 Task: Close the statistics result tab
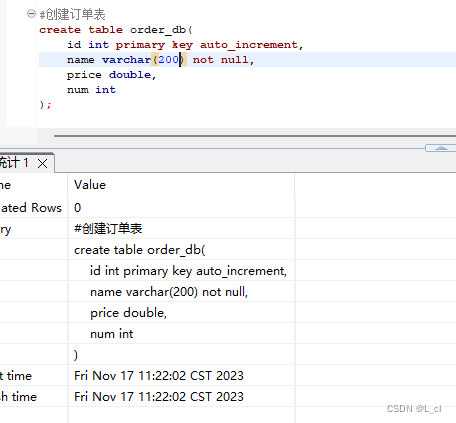(x=42, y=163)
